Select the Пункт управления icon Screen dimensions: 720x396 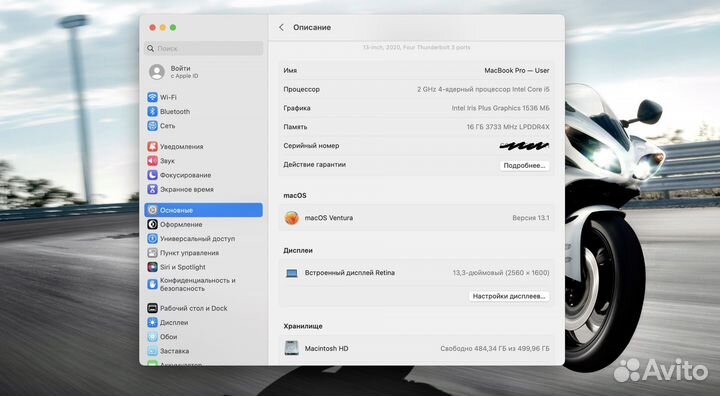[x=152, y=253]
